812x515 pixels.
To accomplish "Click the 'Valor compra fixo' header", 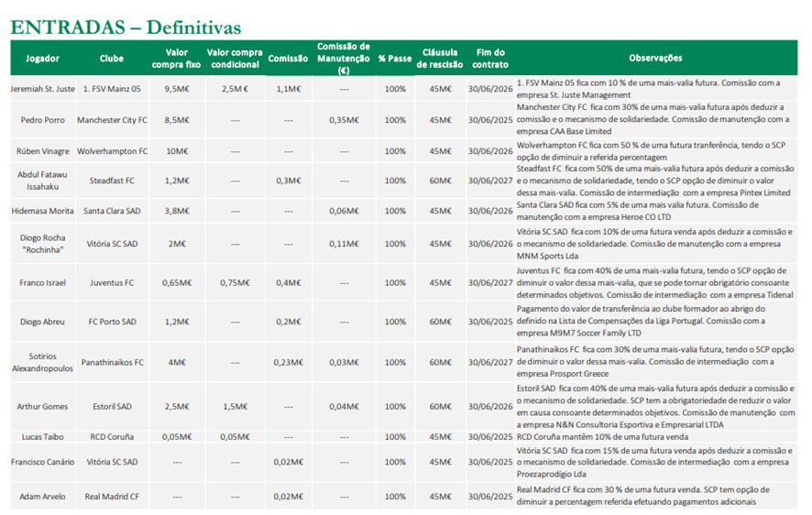I will tap(177, 59).
